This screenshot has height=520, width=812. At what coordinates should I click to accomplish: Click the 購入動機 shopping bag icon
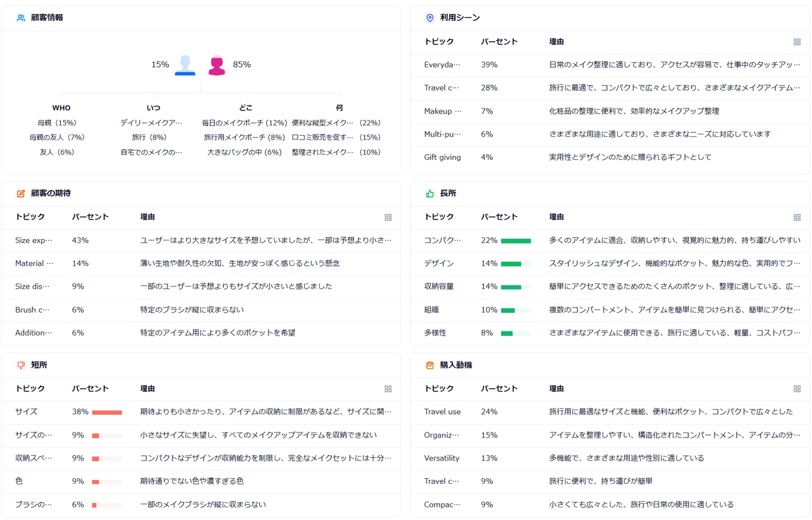(x=430, y=365)
